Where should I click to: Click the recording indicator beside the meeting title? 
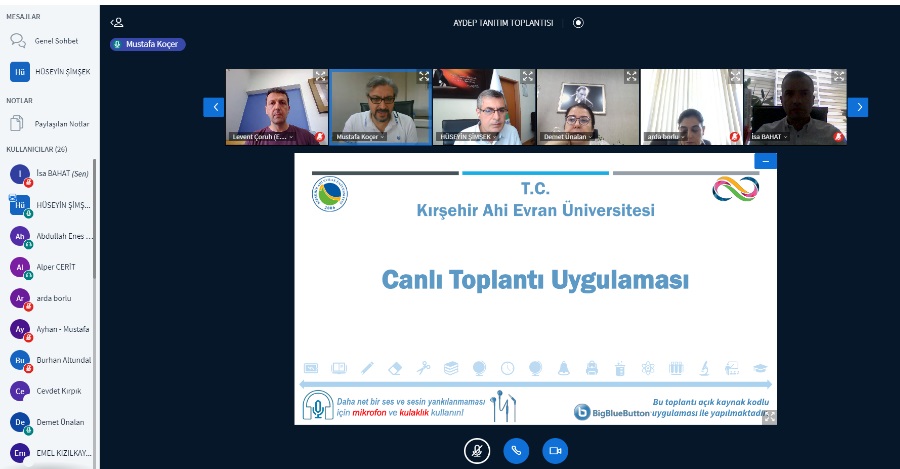pyautogui.click(x=578, y=23)
